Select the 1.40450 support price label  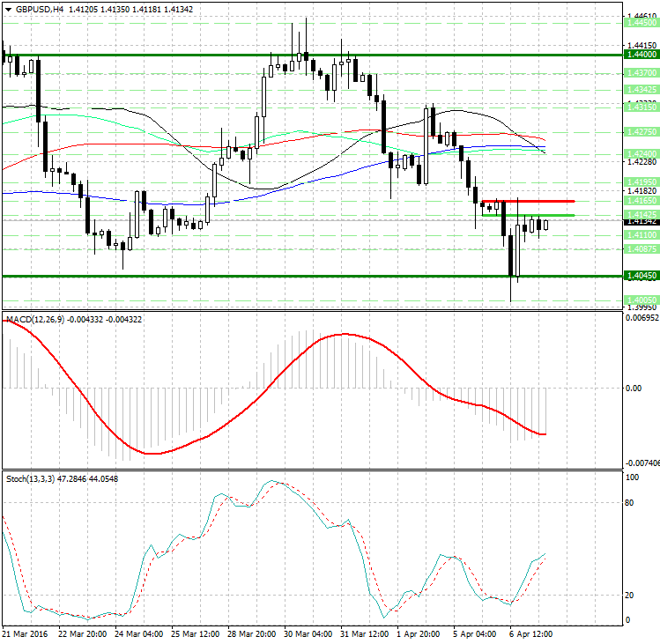tap(640, 276)
